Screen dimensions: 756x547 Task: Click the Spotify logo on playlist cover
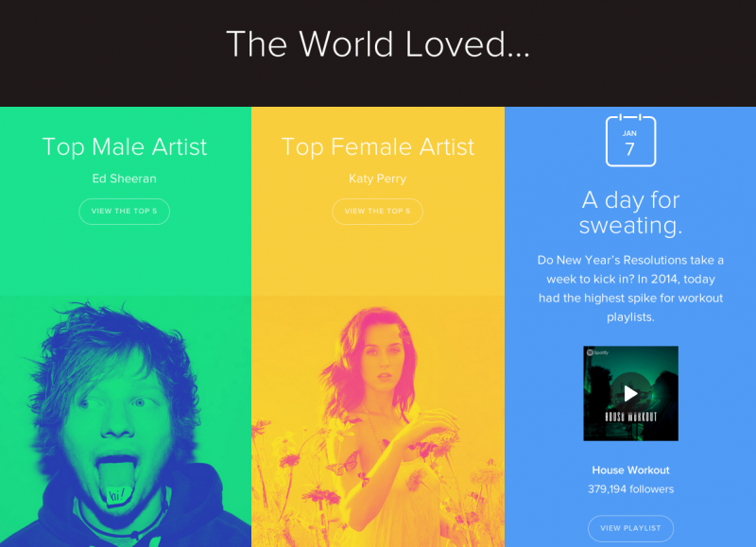pyautogui.click(x=597, y=352)
